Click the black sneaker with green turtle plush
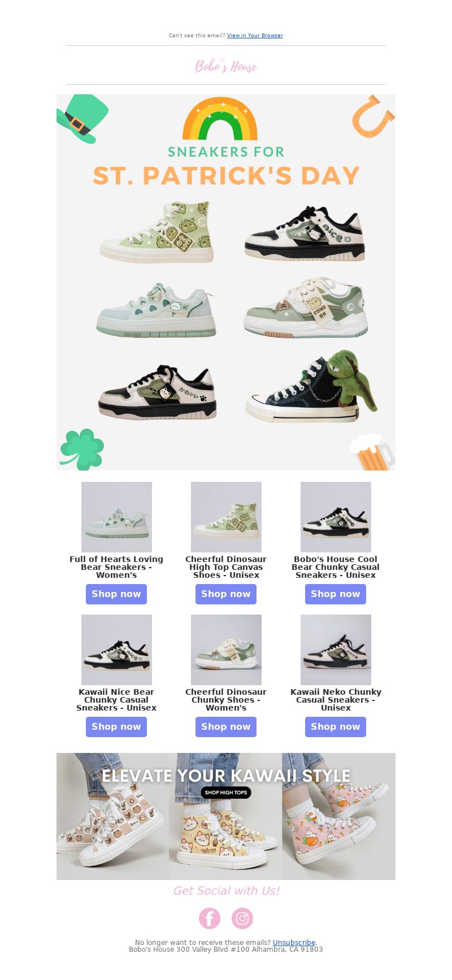This screenshot has height=980, width=452. coord(311,386)
